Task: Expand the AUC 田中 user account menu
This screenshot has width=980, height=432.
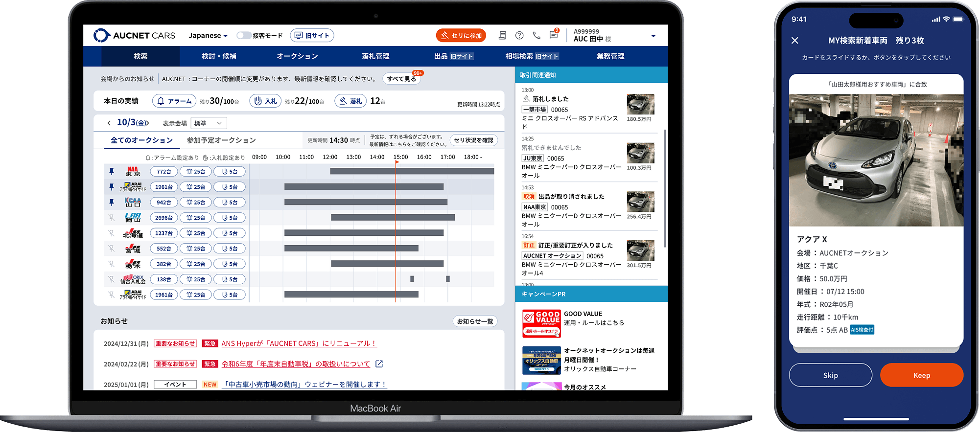Action: tap(653, 36)
